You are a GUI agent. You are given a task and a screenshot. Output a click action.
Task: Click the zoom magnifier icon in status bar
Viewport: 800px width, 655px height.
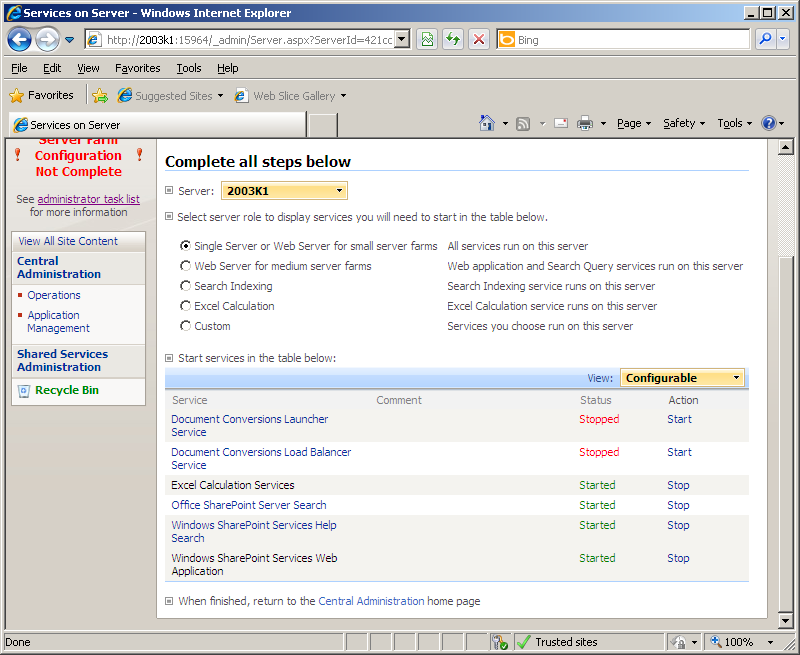click(x=716, y=641)
